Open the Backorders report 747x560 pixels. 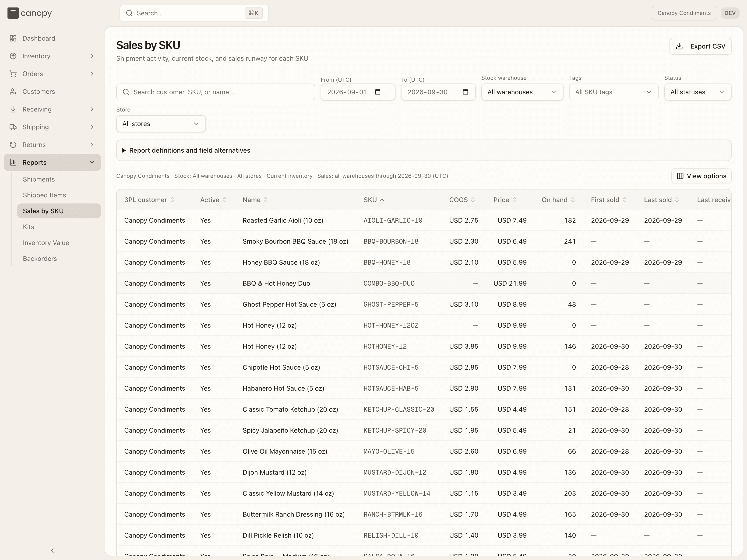coord(59,259)
